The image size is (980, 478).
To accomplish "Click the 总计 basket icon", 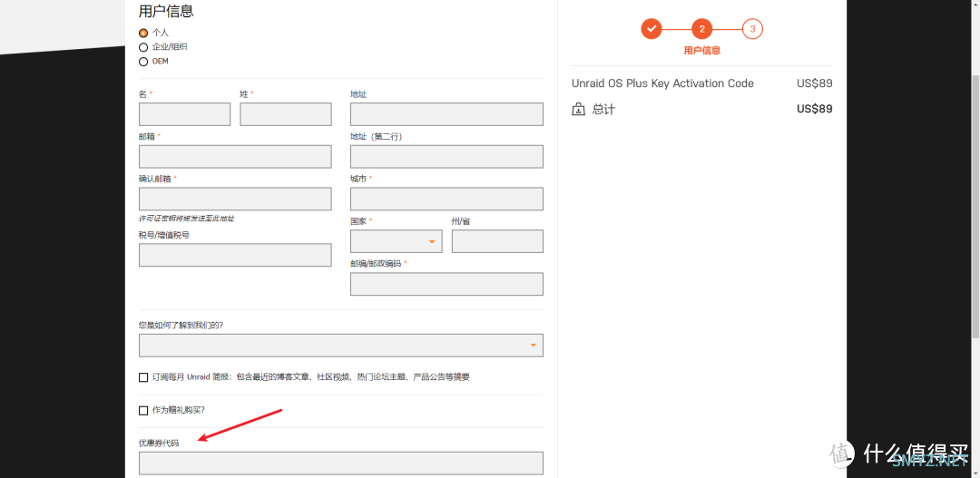I will [578, 110].
